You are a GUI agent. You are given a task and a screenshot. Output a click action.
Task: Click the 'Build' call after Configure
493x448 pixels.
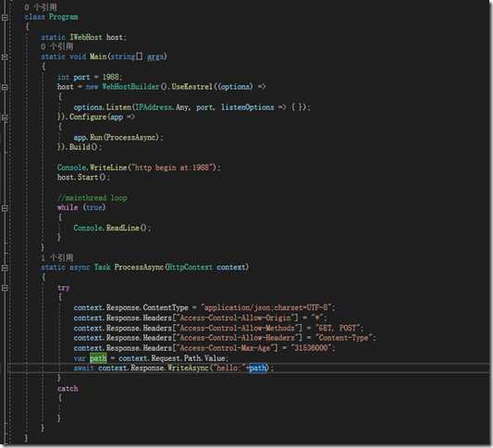point(80,147)
